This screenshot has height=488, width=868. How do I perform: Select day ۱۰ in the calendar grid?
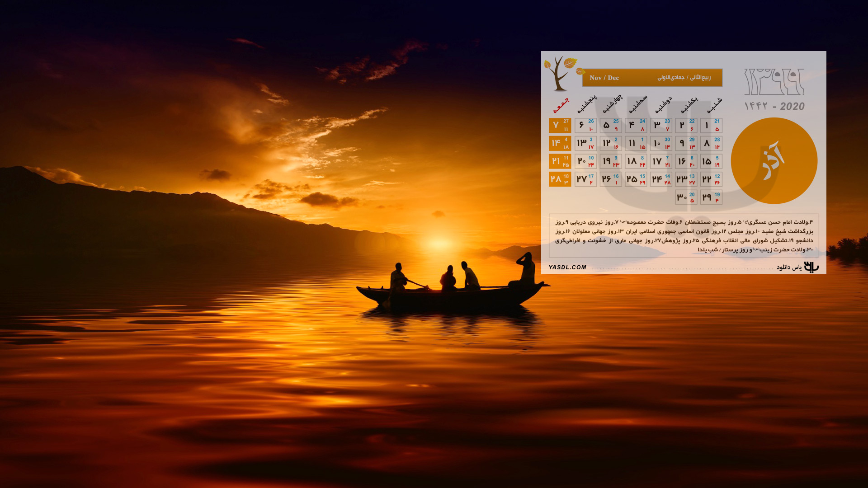661,143
